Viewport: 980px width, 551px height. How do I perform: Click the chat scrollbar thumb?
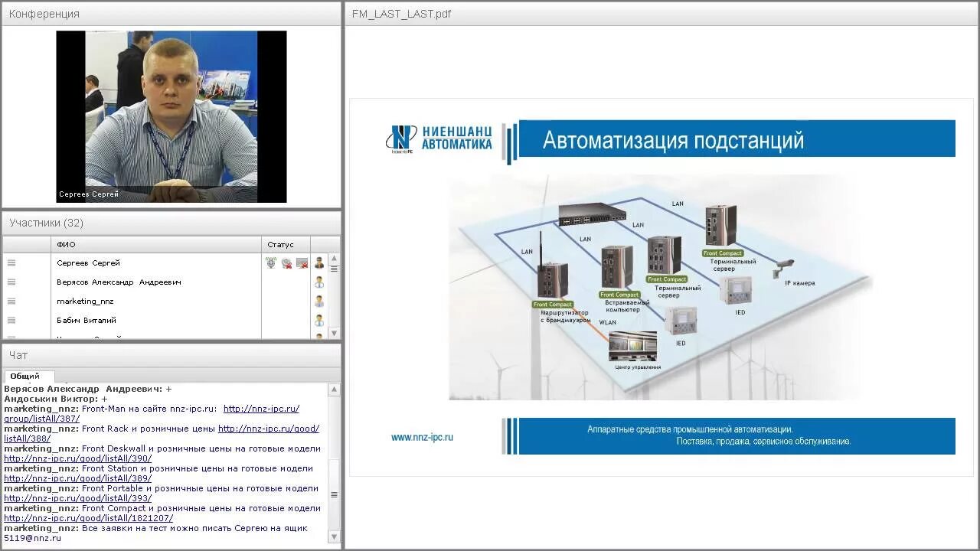pyautogui.click(x=334, y=494)
